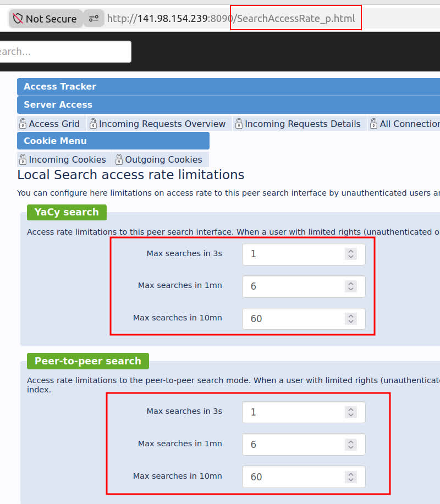Open the Access Tracker menu bar
This screenshot has height=504, width=440.
tap(228, 86)
